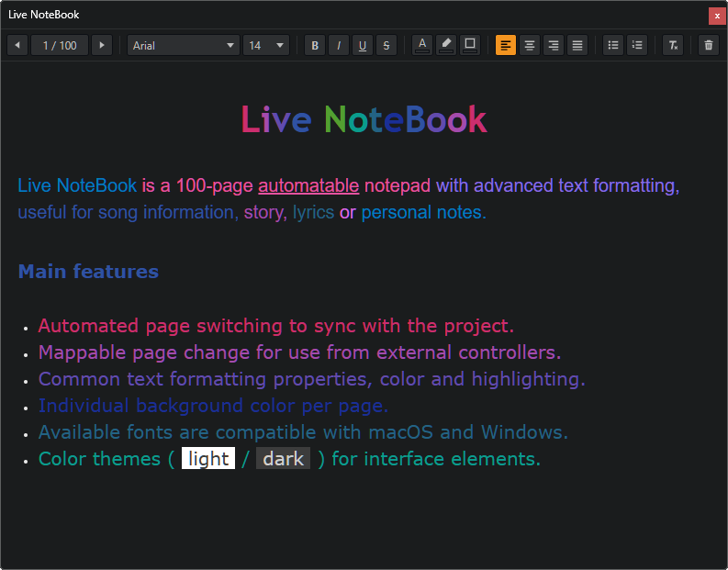
Task: Open the Arial font dropdown
Action: pyautogui.click(x=184, y=46)
